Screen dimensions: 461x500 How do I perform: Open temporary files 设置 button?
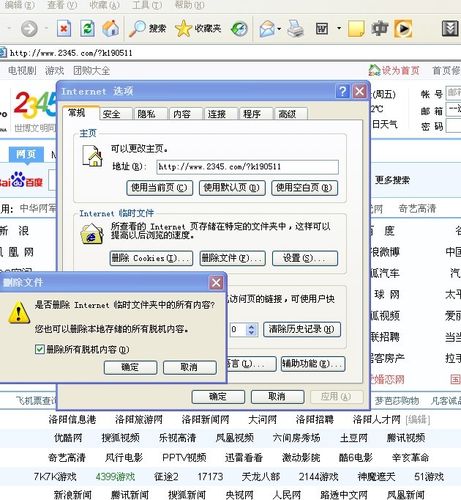tap(305, 258)
